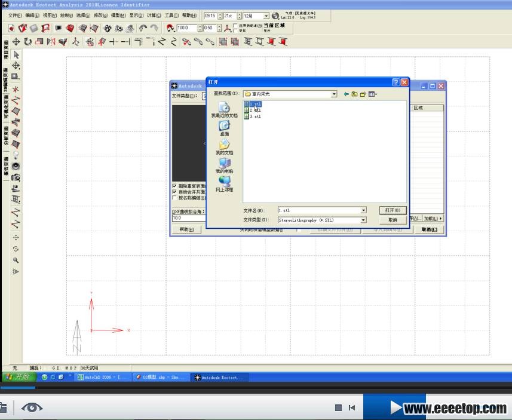Open the 12月 month dropdown
This screenshot has height=420, width=512.
(266, 16)
